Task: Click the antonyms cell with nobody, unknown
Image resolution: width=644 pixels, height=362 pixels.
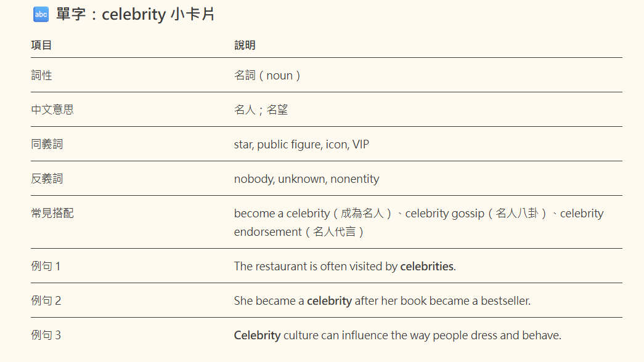Action: [306, 179]
